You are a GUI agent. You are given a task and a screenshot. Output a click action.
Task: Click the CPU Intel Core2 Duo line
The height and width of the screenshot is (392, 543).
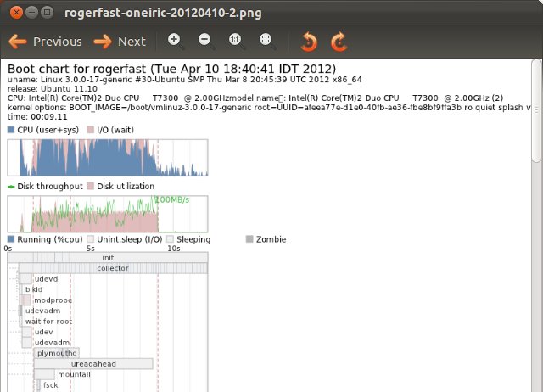(255, 98)
